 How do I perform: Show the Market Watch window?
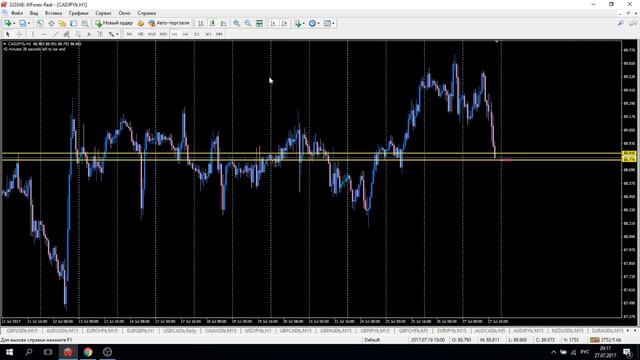tap(40, 23)
